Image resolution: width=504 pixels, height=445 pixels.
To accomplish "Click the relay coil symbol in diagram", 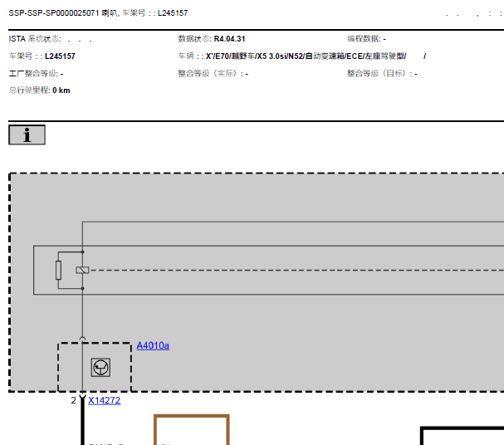I will pyautogui.click(x=82, y=270).
